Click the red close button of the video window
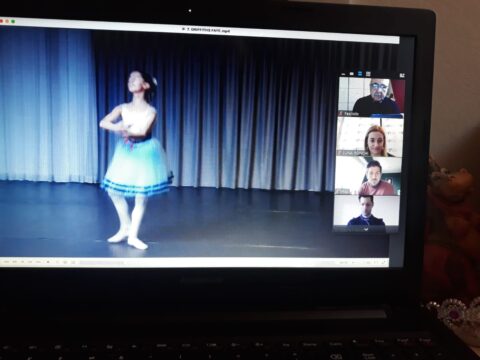 point(1,21)
